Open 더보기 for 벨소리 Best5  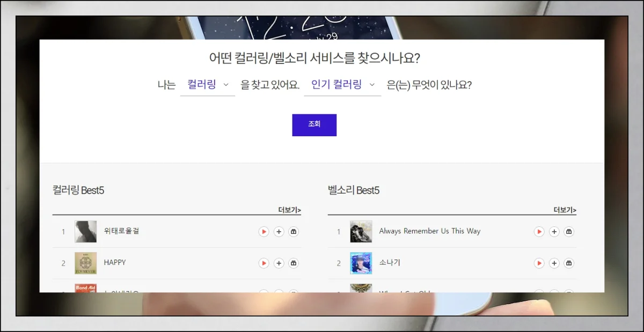coord(565,210)
